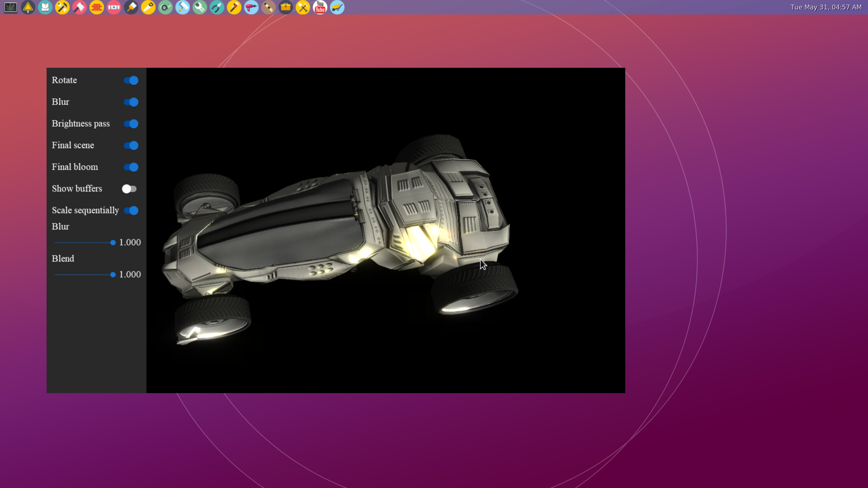
Task: Click the Brightness pass label
Action: click(81, 124)
